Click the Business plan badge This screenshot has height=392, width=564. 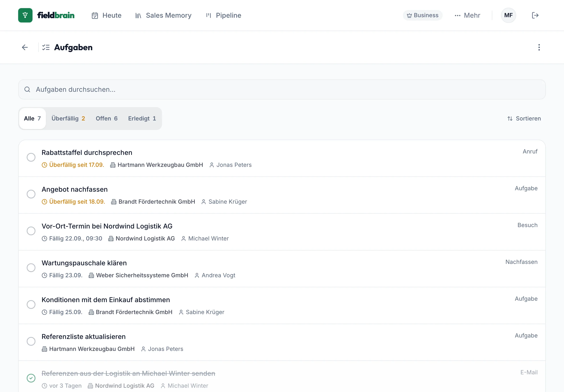423,15
